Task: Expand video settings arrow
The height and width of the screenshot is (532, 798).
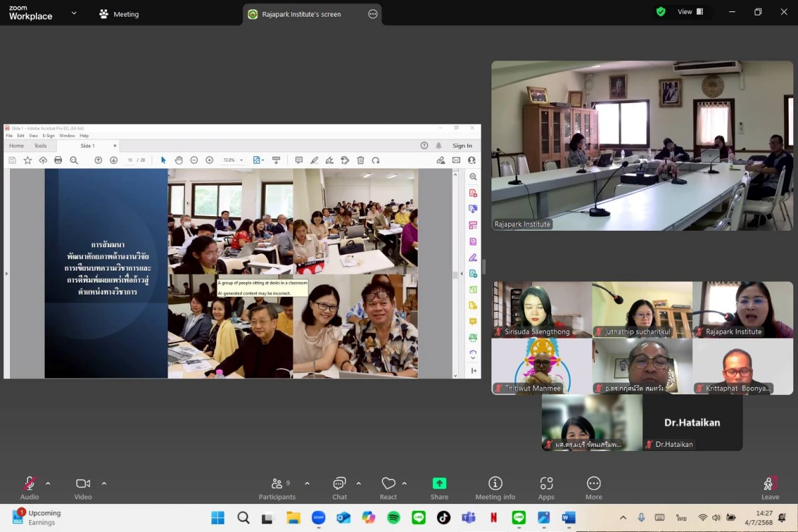Action: tap(104, 483)
